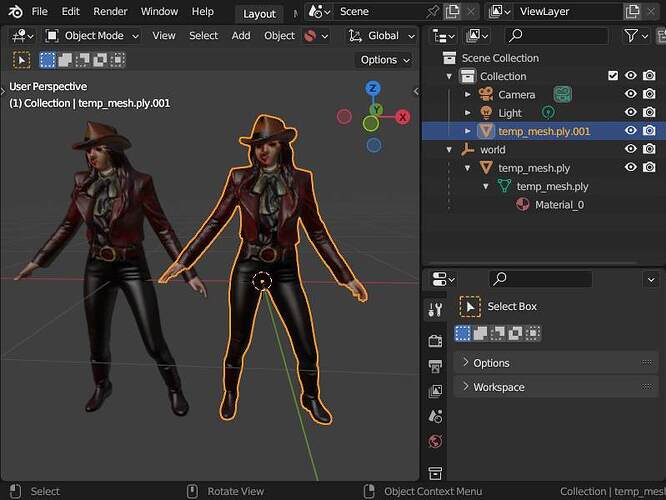Expand the Light tree item
The image size is (666, 500).
pyautogui.click(x=468, y=113)
